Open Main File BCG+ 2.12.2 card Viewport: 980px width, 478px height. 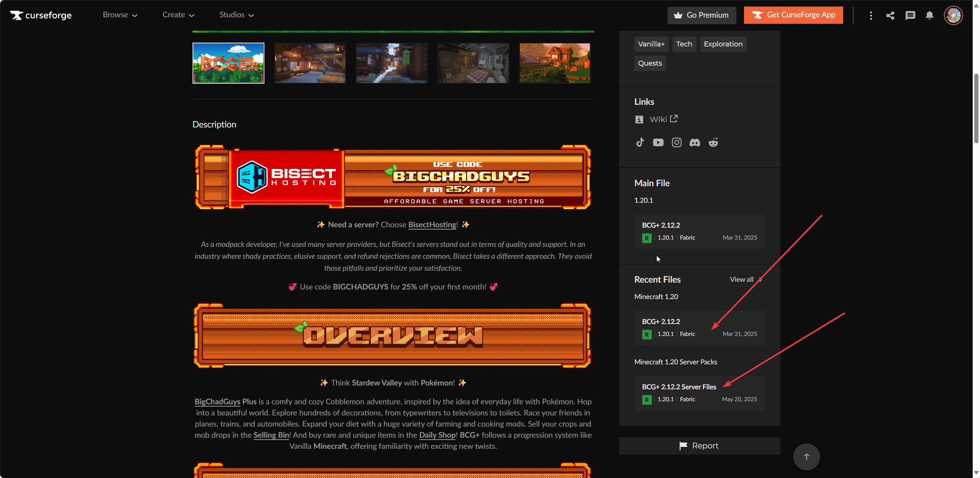click(699, 232)
